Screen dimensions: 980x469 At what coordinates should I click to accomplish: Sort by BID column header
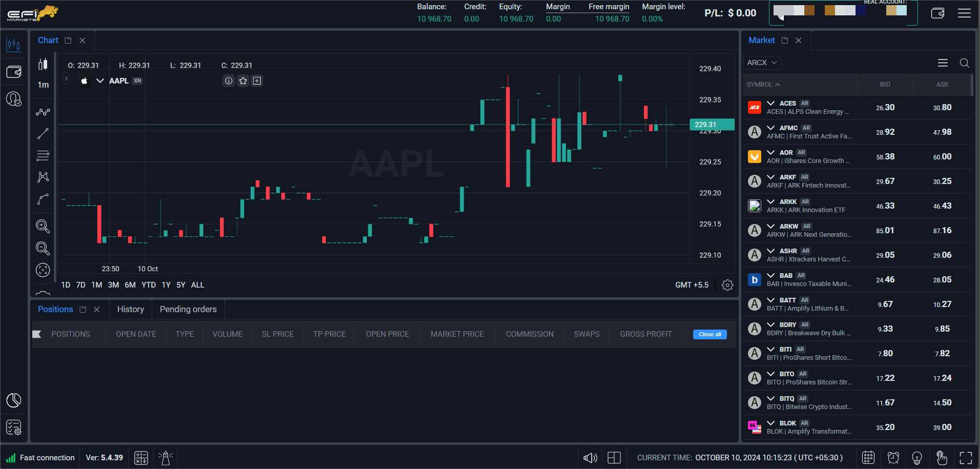coord(885,85)
